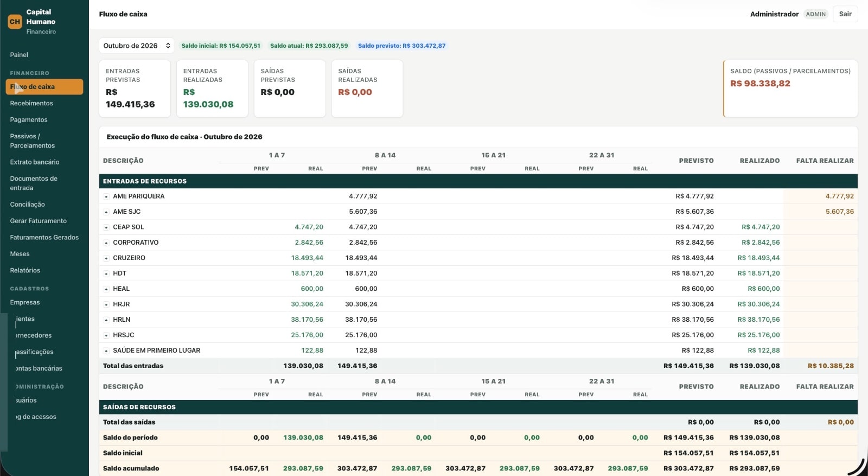
Task: Click the SAÍDAS DE RECURSOS section header
Action: 478,407
